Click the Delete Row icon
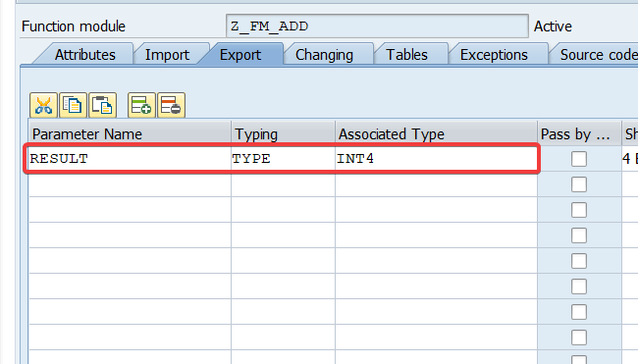Viewport: 638px width, 364px height. pos(171,105)
